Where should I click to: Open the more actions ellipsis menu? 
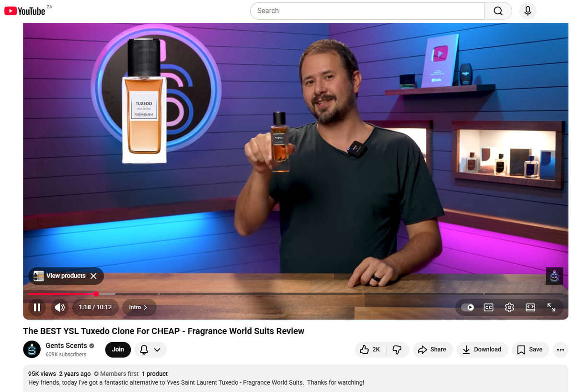[x=560, y=349]
